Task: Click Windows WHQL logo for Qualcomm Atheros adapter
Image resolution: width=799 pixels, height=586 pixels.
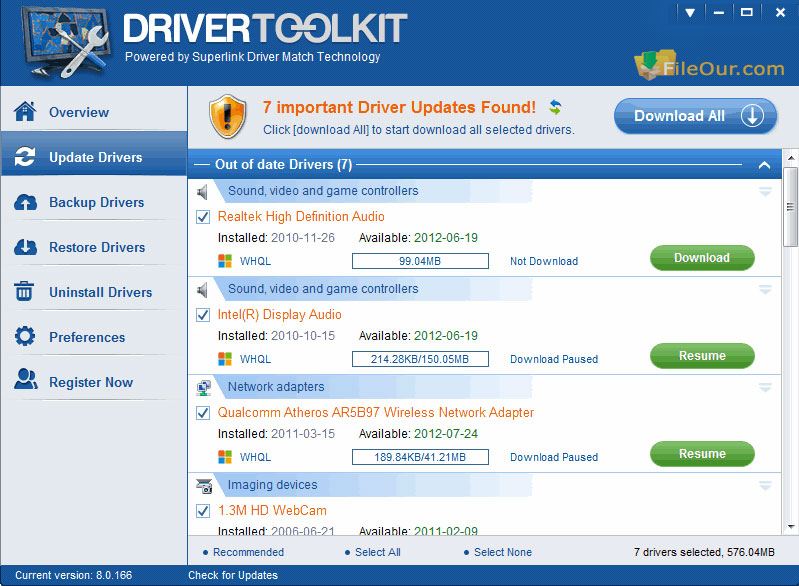Action: [225, 457]
